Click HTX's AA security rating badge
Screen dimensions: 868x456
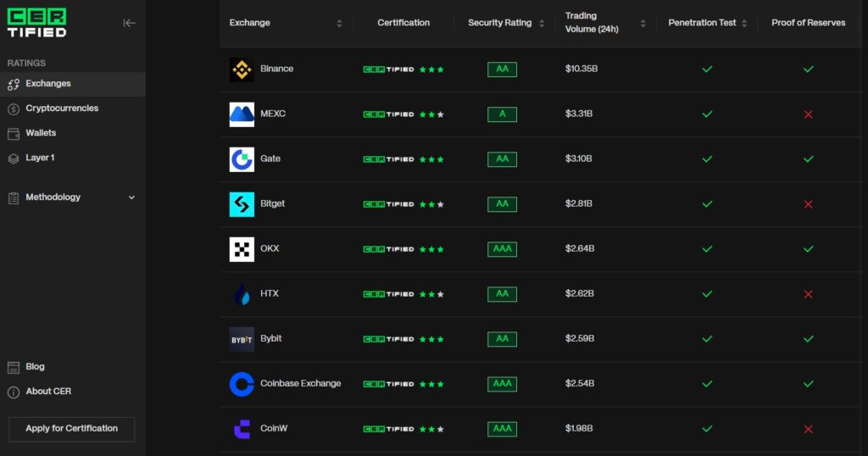point(502,294)
